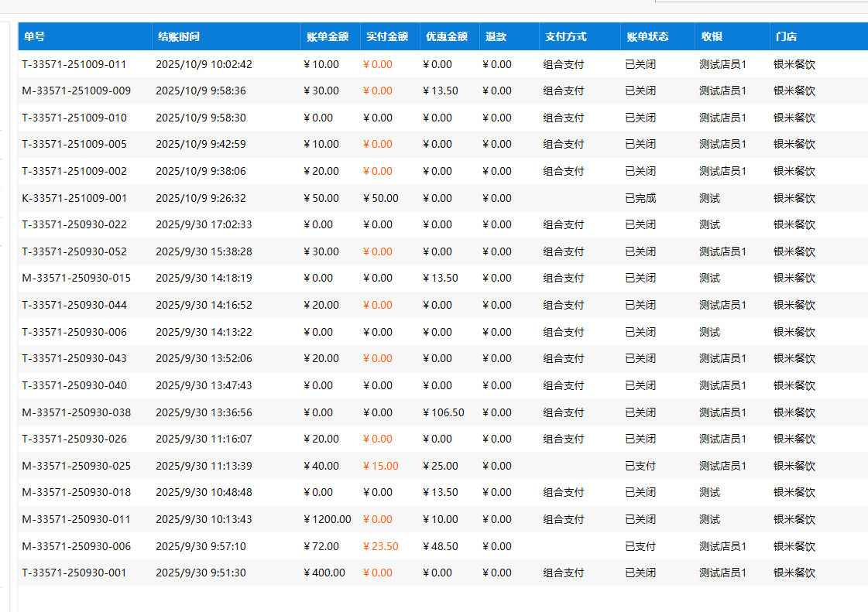This screenshot has height=612, width=868.
Task: Click the ¥ 1200.00 bill amount cell
Action: (x=328, y=519)
